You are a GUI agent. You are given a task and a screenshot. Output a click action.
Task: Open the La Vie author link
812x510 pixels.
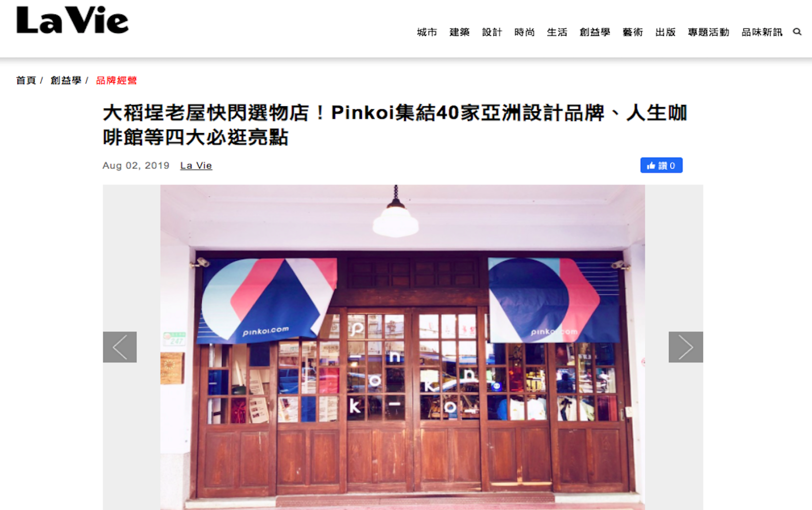coord(196,166)
